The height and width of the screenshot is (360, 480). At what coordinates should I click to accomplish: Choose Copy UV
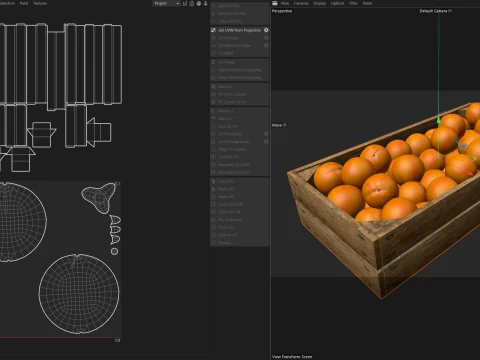240,181
